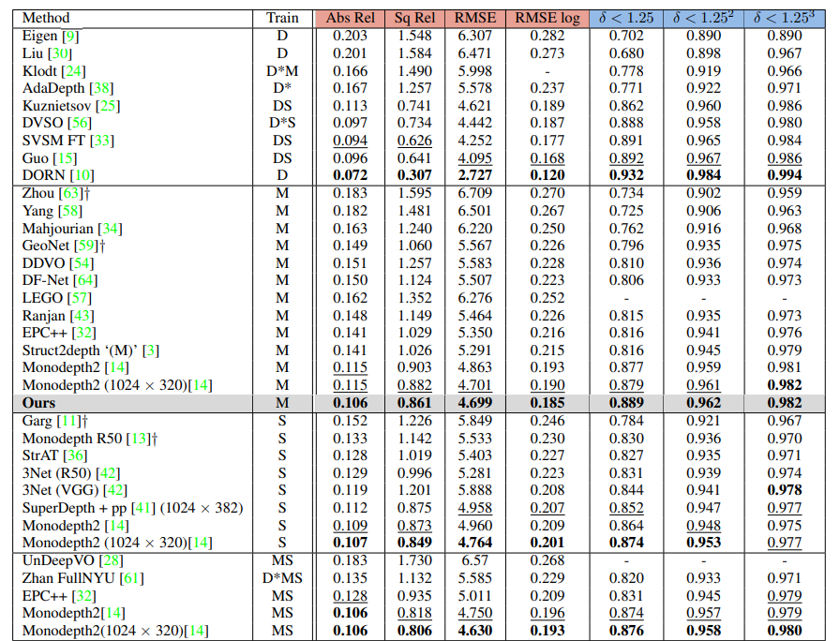Click SuperDepth + pp reference [41]

click(145, 508)
